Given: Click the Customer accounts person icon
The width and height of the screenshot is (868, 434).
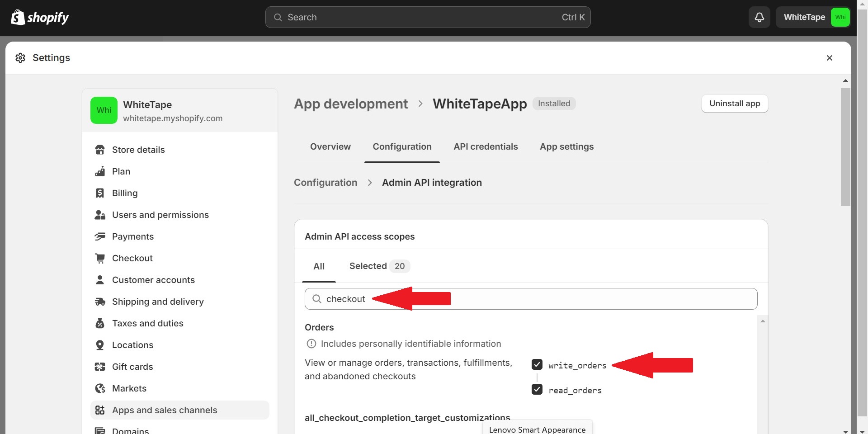Looking at the screenshot, I should coord(100,280).
